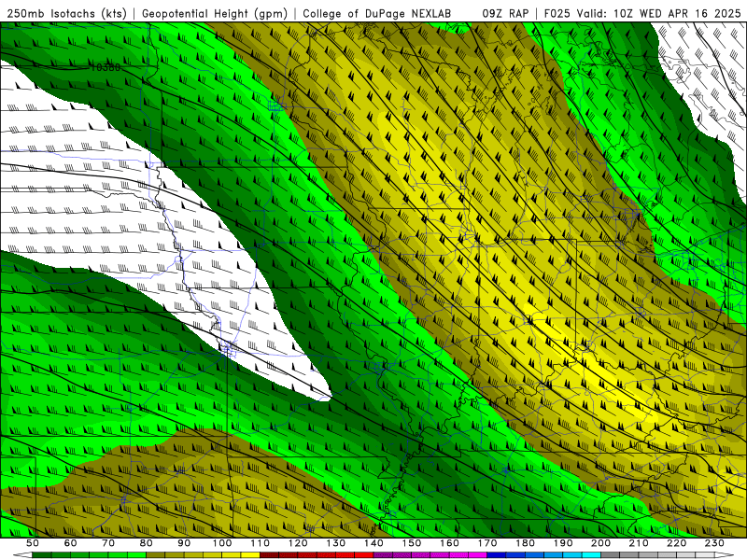Viewport: 747px width, 560px height.
Task: Select the blue swatch below the 180 label
Action: [534, 555]
